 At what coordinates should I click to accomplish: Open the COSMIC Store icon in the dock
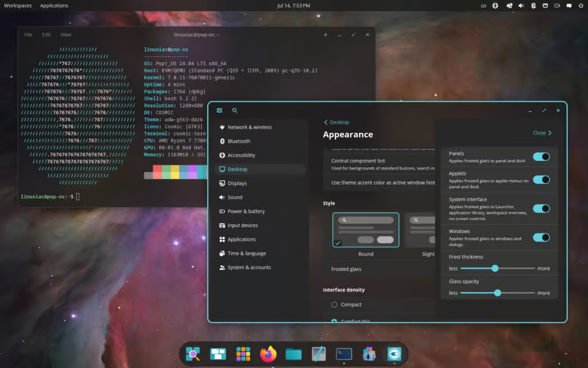coord(369,354)
